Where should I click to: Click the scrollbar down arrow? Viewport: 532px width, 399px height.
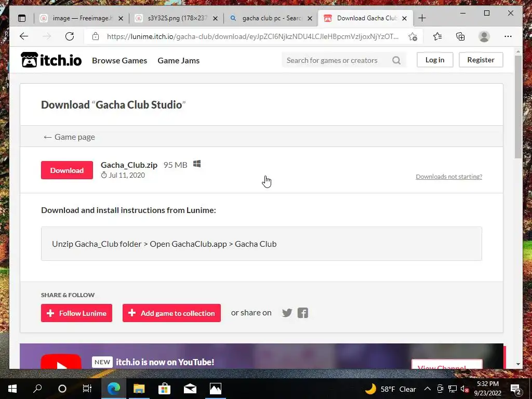(x=518, y=364)
